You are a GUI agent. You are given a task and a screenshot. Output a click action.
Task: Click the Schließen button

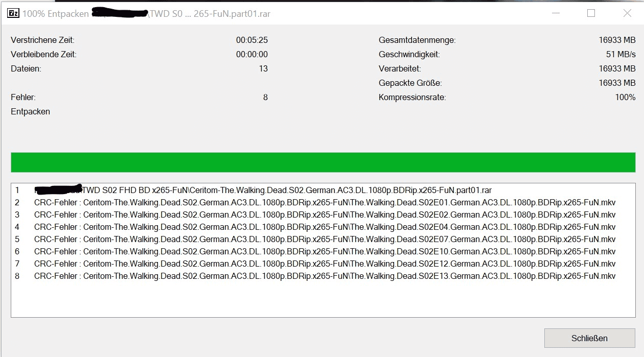[x=589, y=338]
